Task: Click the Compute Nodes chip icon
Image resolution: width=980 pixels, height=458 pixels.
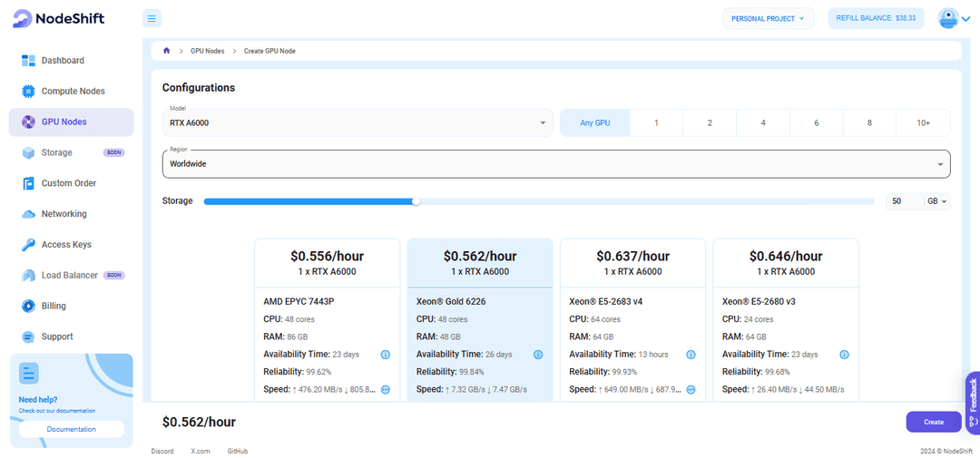Action: pos(28,92)
